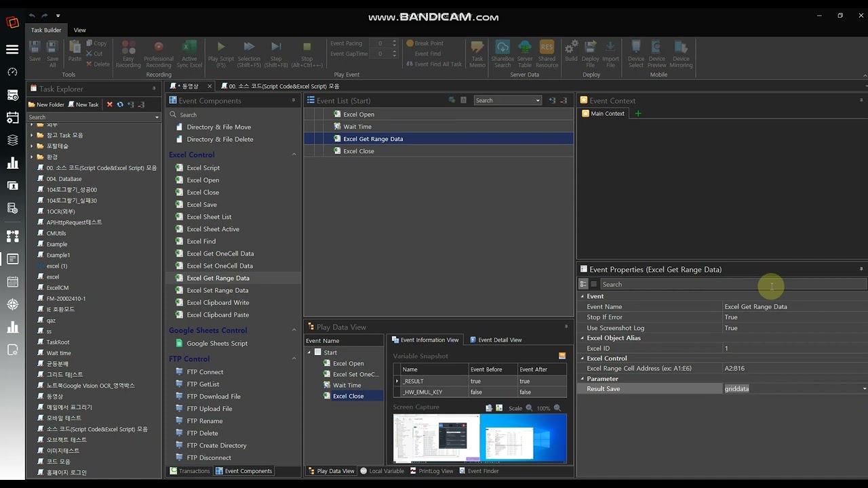Open the ExcellCM task in Task Explorer

point(58,287)
